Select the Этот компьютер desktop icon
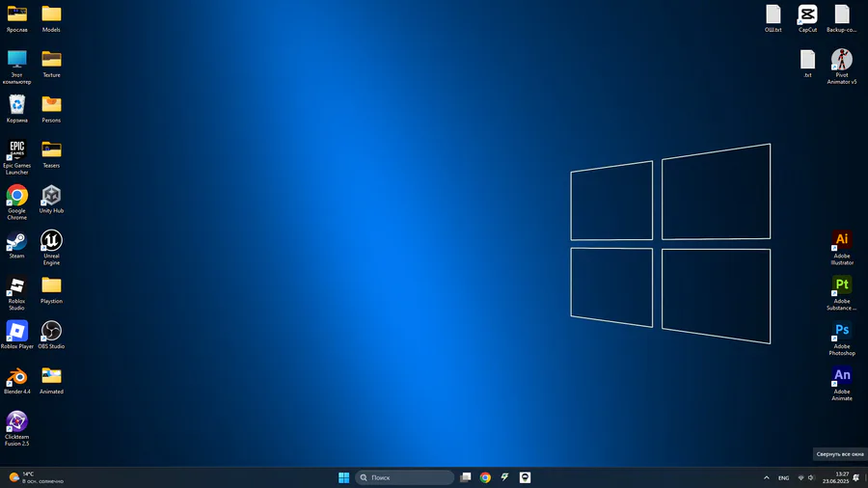Image resolution: width=868 pixels, height=488 pixels. 16,67
